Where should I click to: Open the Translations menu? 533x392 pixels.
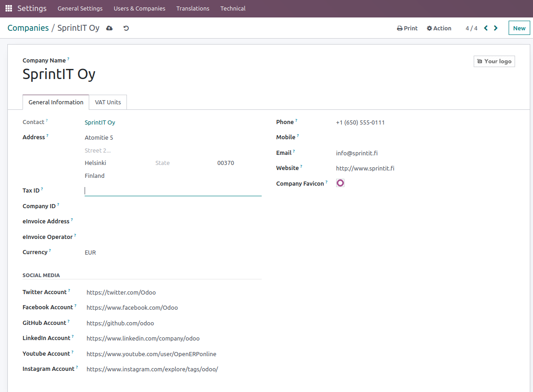193,8
